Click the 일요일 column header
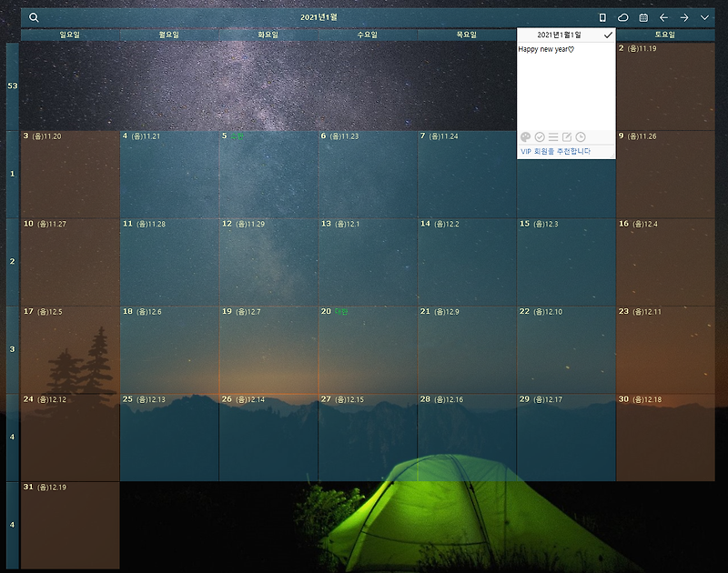 click(x=70, y=35)
